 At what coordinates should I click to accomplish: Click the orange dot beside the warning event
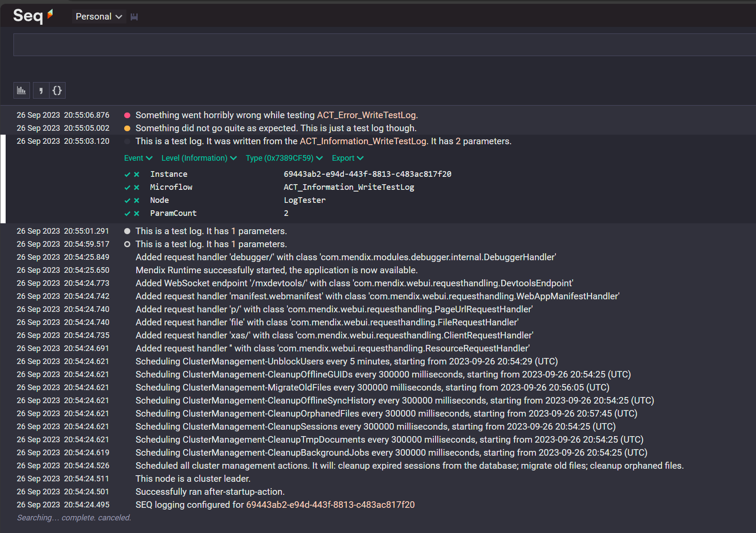127,128
